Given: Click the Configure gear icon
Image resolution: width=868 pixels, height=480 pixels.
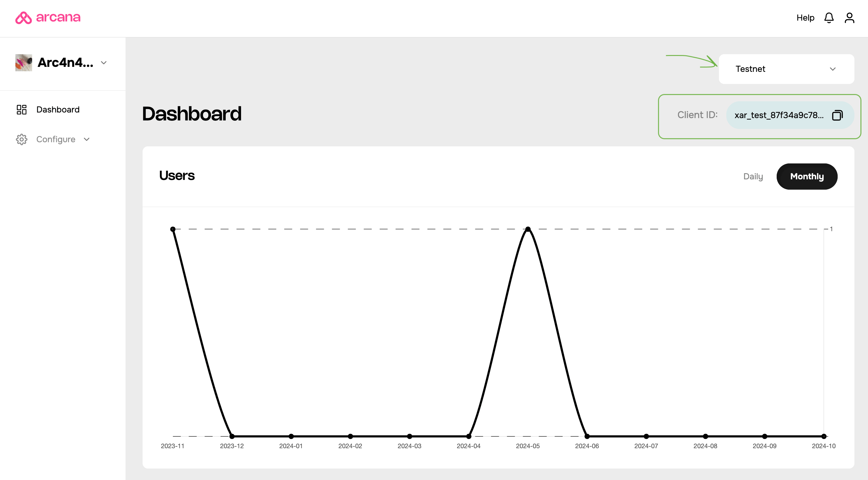Looking at the screenshot, I should (22, 139).
